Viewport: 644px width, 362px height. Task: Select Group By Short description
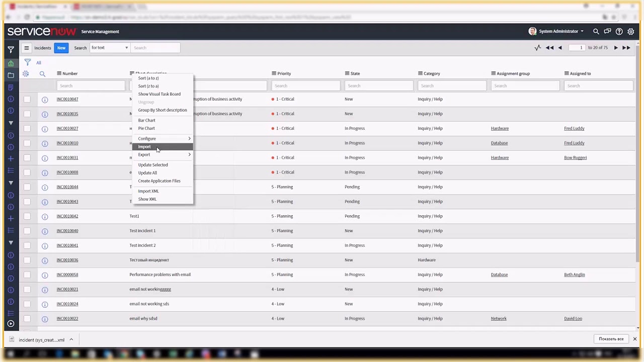163,110
